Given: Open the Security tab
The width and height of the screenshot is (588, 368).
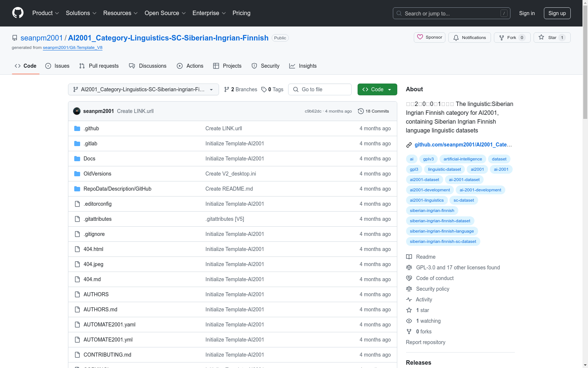Looking at the screenshot, I should click(265, 66).
